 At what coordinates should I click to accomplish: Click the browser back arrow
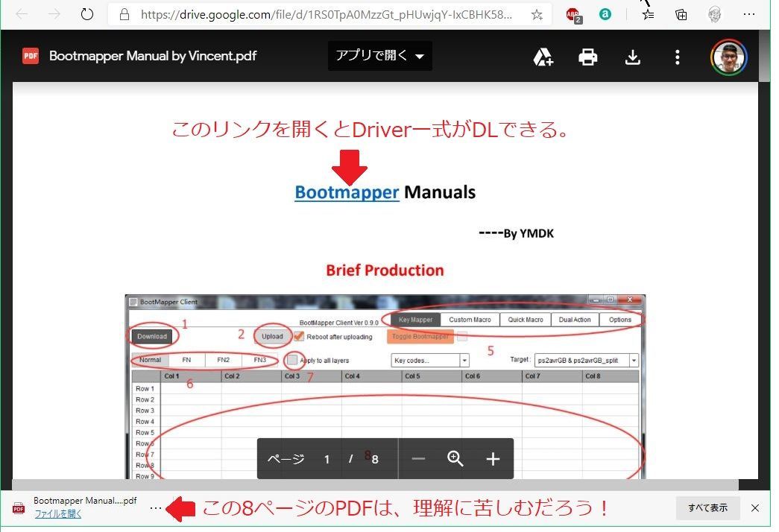22,14
